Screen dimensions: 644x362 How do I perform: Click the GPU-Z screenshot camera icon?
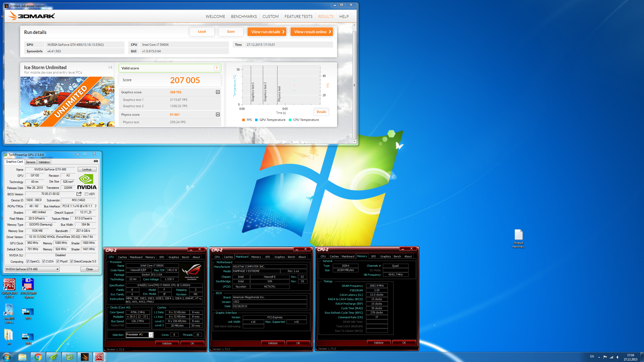[96, 161]
